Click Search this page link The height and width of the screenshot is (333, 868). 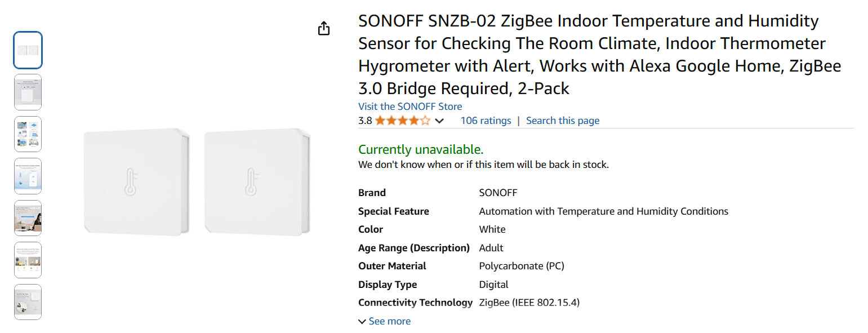click(x=562, y=121)
